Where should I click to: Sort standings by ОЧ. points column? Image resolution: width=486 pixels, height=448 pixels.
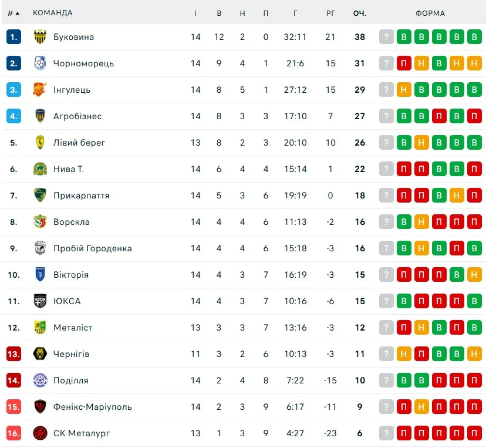click(x=360, y=13)
